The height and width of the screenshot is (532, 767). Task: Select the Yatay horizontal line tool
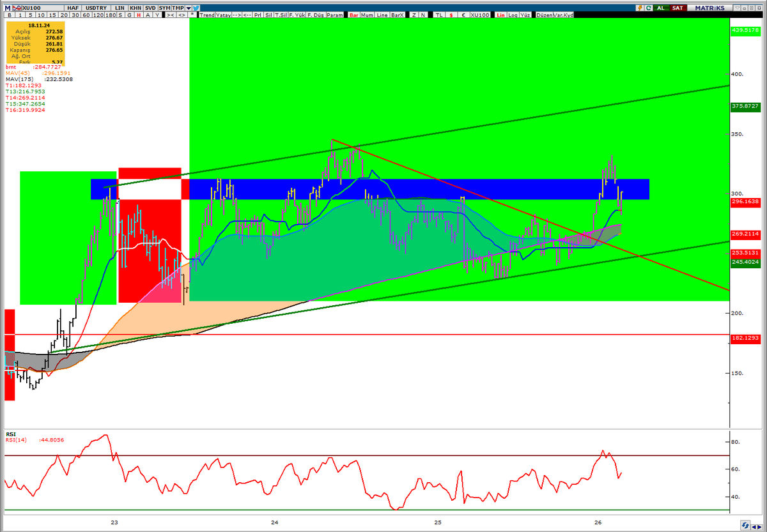[x=224, y=15]
